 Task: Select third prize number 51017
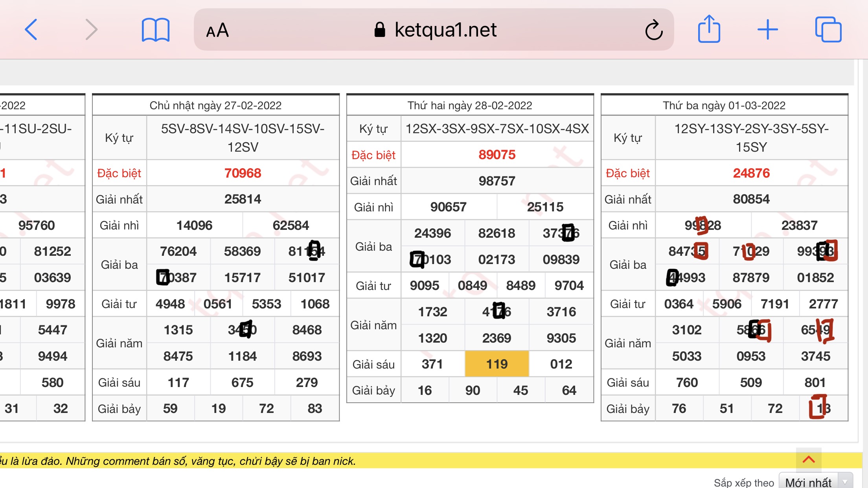coord(307,277)
